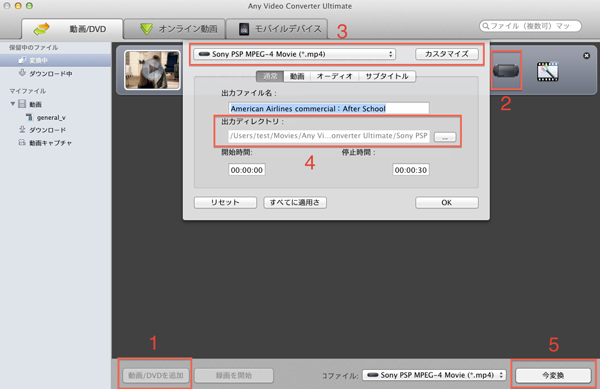Image resolution: width=600 pixels, height=389 pixels.
Task: Open the bottom profile dropdown Sony PSP MPEG-4
Action: pyautogui.click(x=434, y=375)
